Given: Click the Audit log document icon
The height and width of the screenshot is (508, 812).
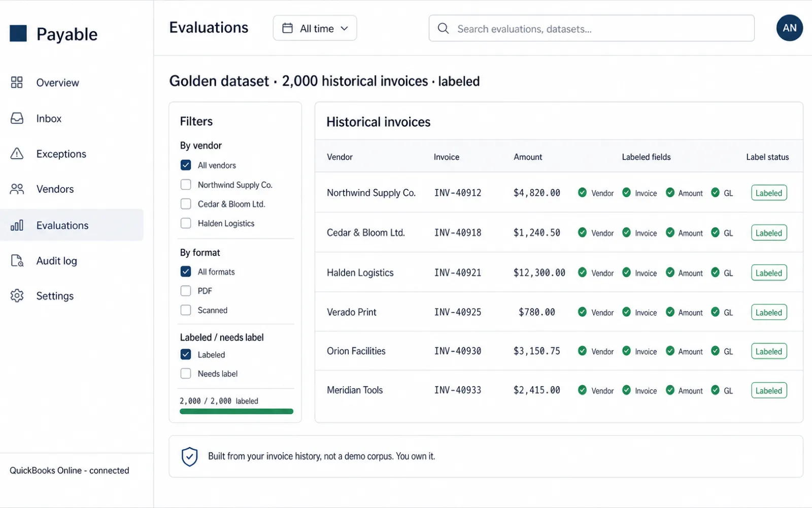Looking at the screenshot, I should (x=17, y=261).
